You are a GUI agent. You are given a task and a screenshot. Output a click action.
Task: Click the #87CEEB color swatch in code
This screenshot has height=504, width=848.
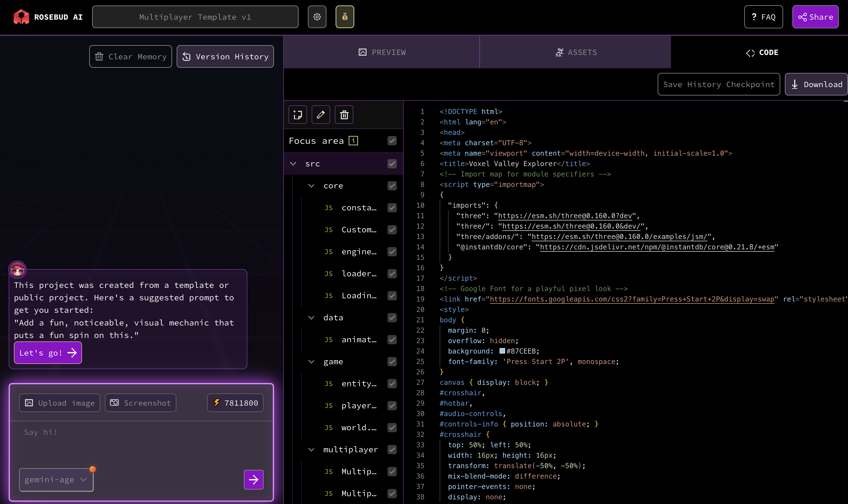pos(502,351)
